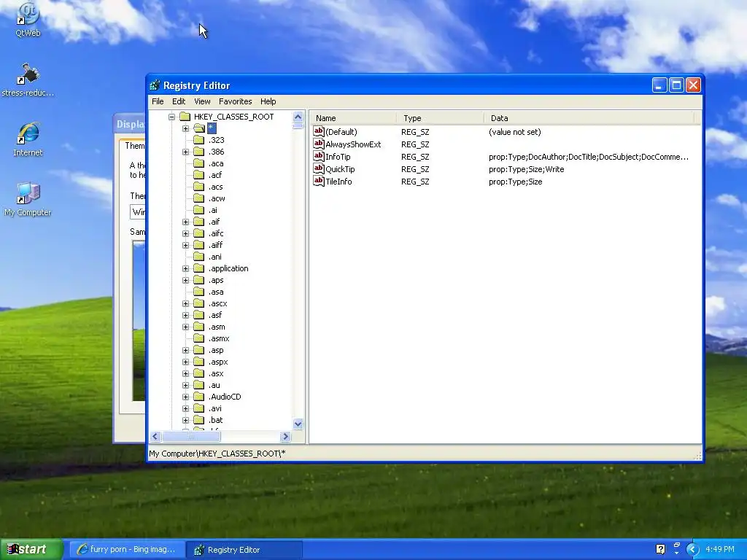Select the .acw key in the tree

click(x=216, y=198)
